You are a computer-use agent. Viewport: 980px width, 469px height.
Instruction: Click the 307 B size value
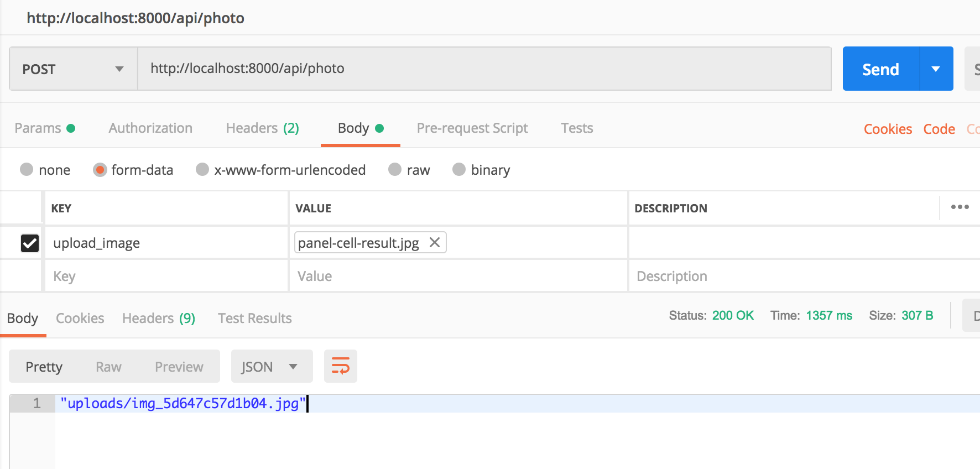coord(917,315)
